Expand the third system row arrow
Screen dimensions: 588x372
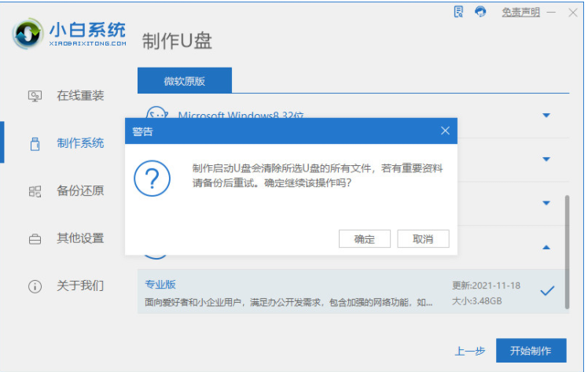[546, 203]
